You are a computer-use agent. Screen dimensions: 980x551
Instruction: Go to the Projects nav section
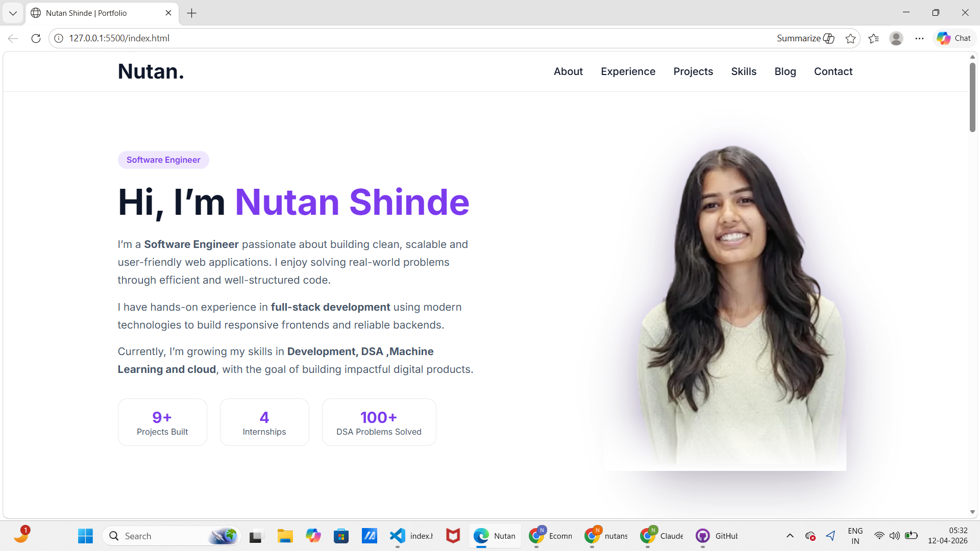693,71
